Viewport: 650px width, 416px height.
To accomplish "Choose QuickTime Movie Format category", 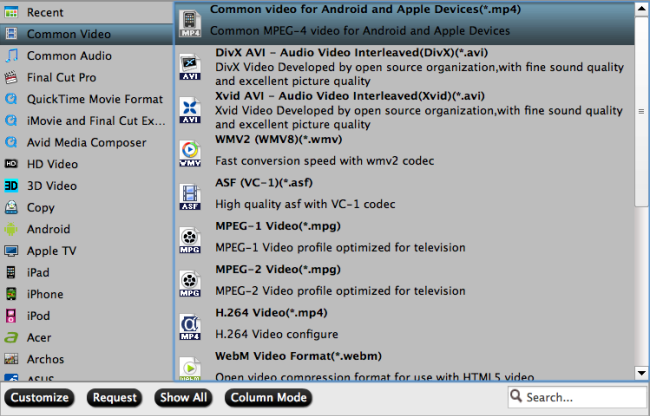I will (x=87, y=99).
